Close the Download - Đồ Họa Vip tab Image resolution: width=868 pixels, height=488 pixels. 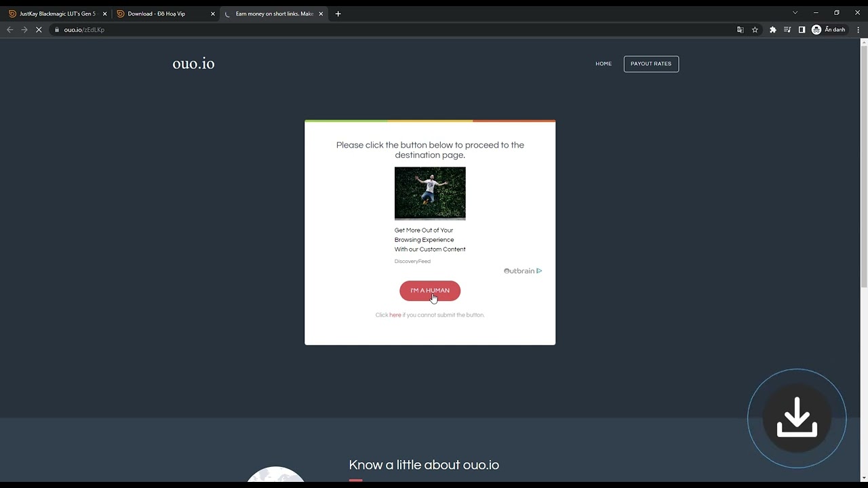[212, 14]
